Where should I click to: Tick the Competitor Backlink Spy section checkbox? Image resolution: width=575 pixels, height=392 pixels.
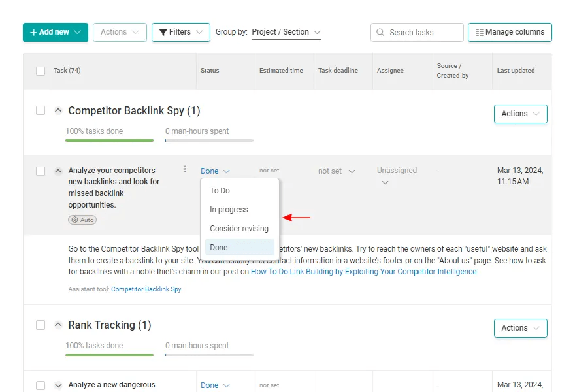[x=41, y=110]
